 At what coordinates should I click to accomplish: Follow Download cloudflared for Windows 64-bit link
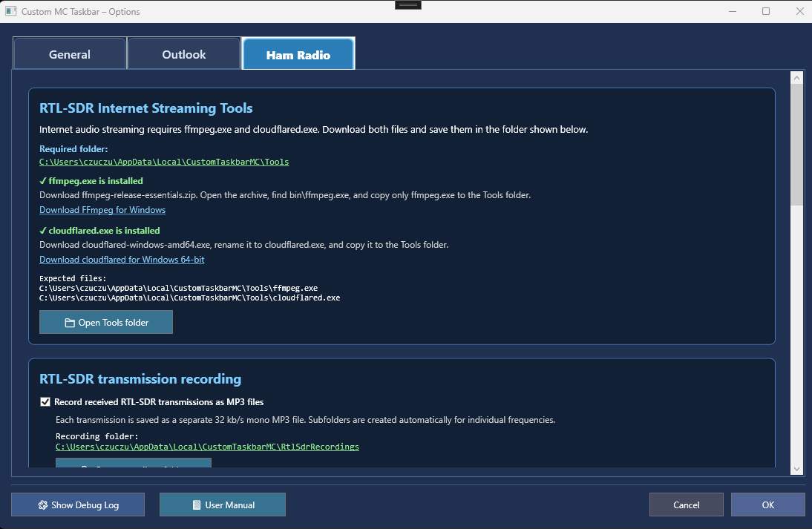(122, 260)
